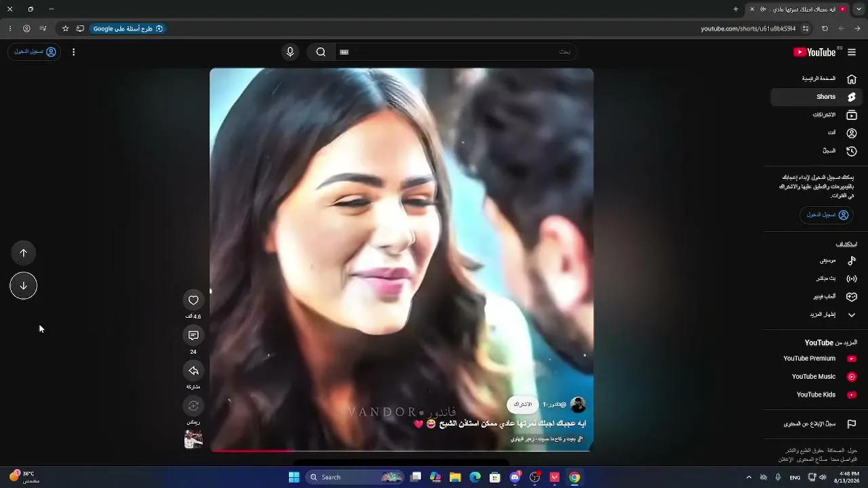This screenshot has height=488, width=868.
Task: Click the tray volume speaker icon
Action: click(823, 477)
